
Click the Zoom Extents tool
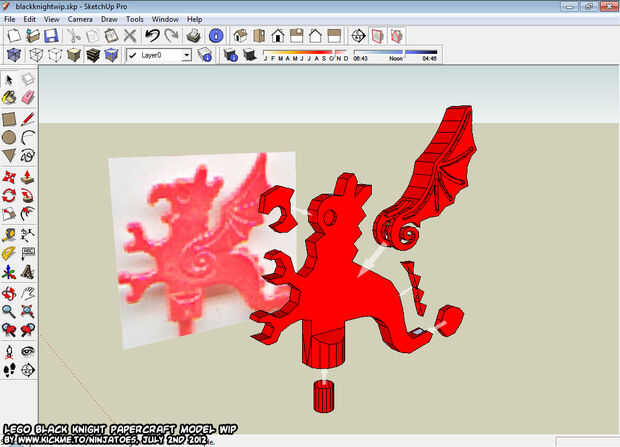click(x=28, y=312)
